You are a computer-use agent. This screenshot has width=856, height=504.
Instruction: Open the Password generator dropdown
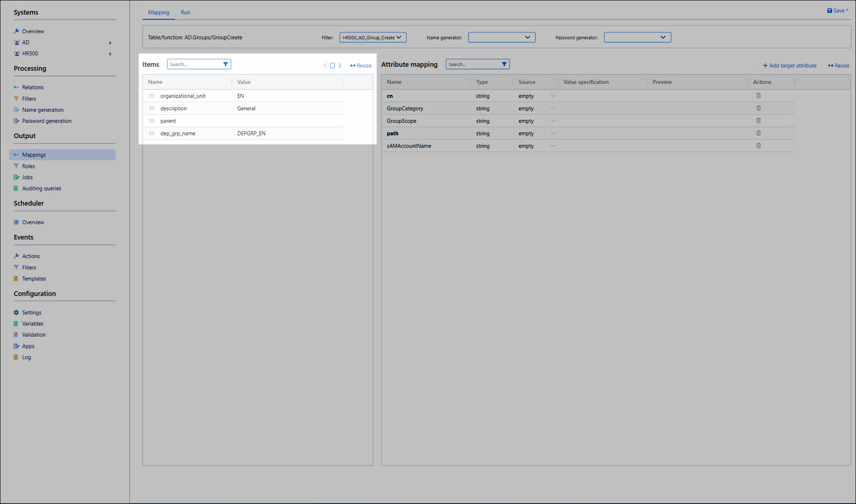click(637, 37)
